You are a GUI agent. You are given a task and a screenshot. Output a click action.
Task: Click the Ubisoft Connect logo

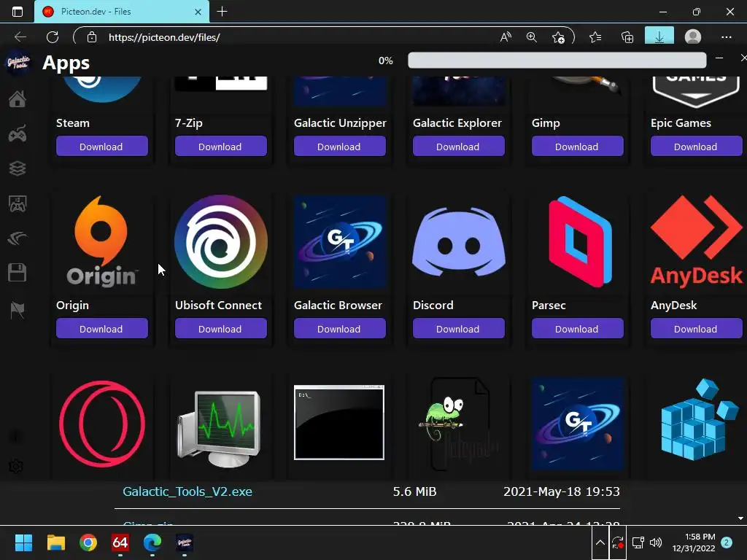pos(220,241)
